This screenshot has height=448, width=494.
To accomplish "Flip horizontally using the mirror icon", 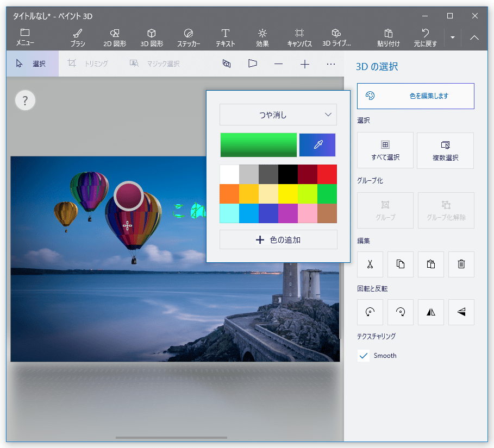I will coord(430,312).
